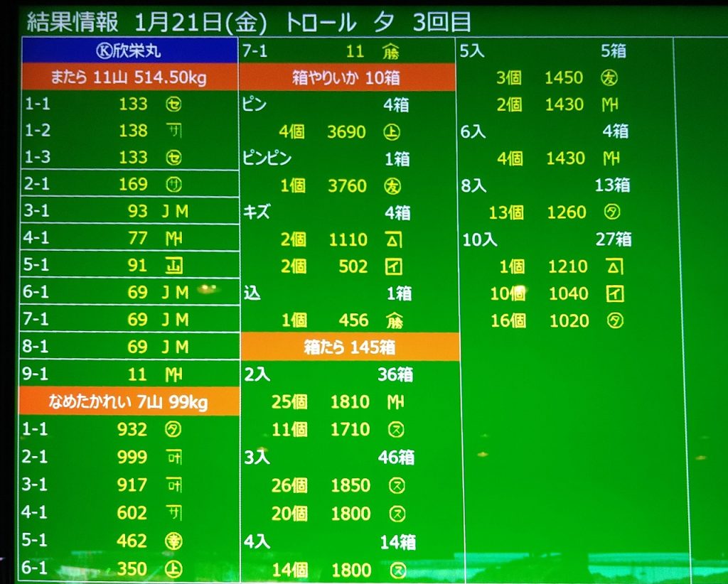
Task: Click the 山 buyer mark beside 91
Action: point(173,266)
